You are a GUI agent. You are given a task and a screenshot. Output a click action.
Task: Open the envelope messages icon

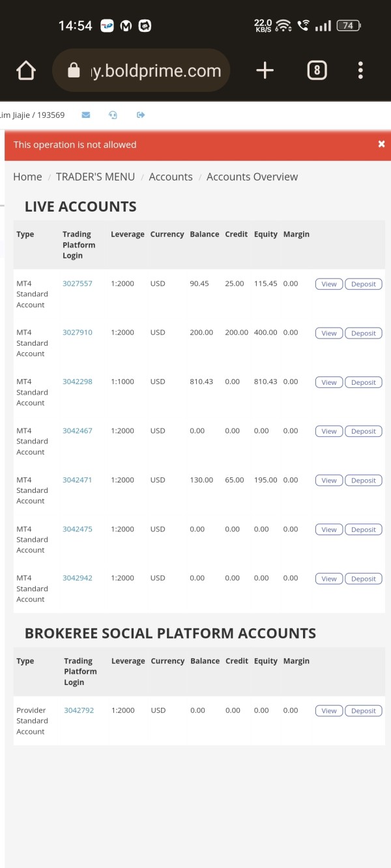pos(86,115)
